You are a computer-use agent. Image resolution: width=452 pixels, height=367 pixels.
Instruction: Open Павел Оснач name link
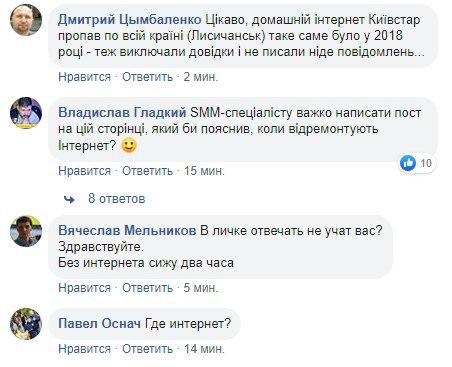pos(99,323)
